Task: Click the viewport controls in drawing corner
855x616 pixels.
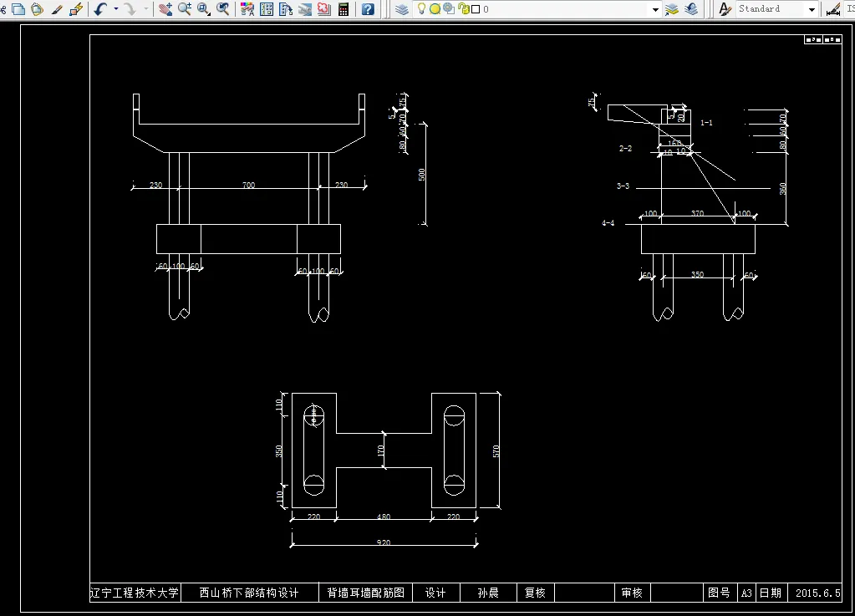Action: point(823,40)
